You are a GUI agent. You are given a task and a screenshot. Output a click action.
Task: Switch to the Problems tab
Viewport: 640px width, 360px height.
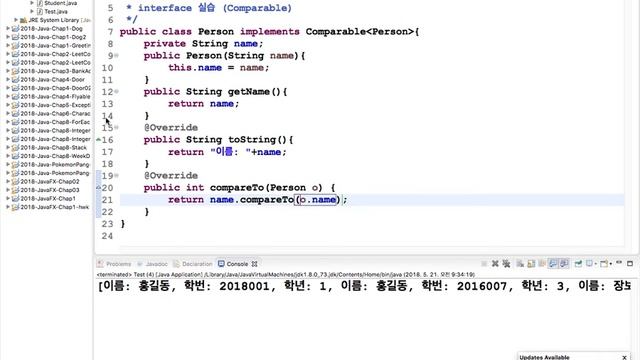click(114, 264)
